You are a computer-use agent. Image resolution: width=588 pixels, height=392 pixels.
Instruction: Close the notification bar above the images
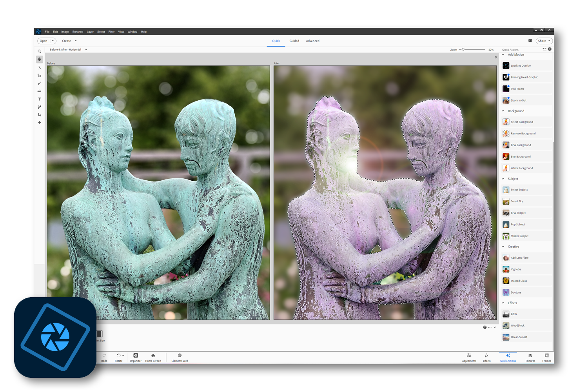coord(495,57)
